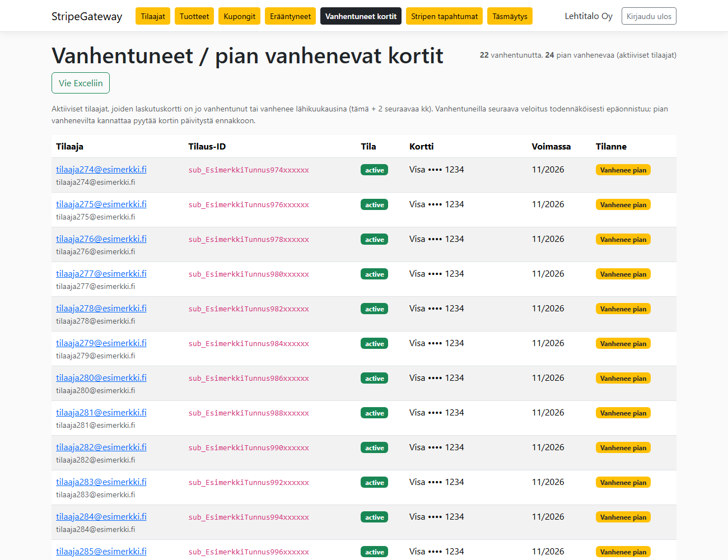Click the Tilaus-ID column header

coord(207,146)
